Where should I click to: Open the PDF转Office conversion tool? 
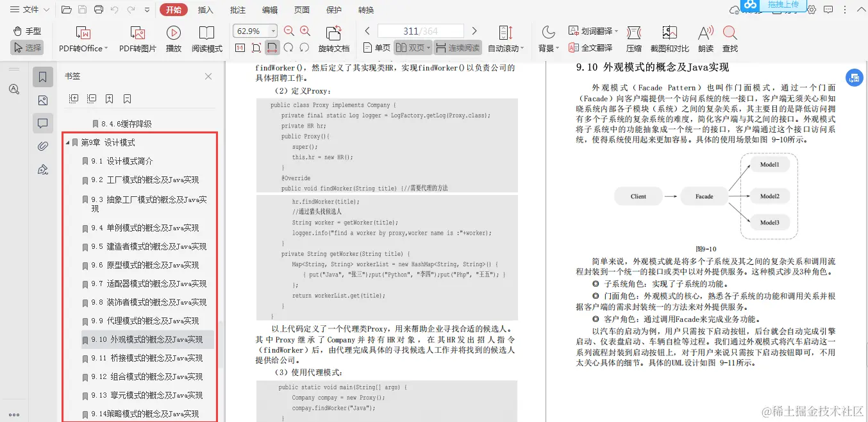83,38
